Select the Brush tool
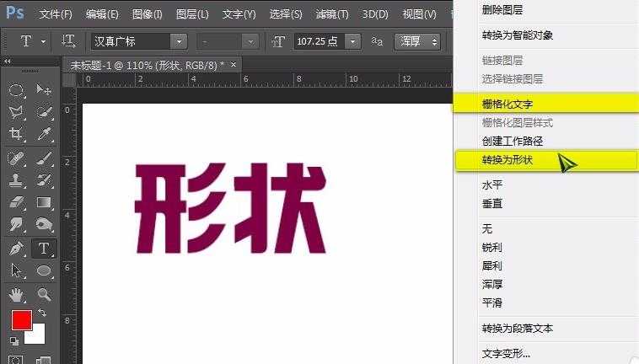The image size is (639, 364). click(x=44, y=158)
